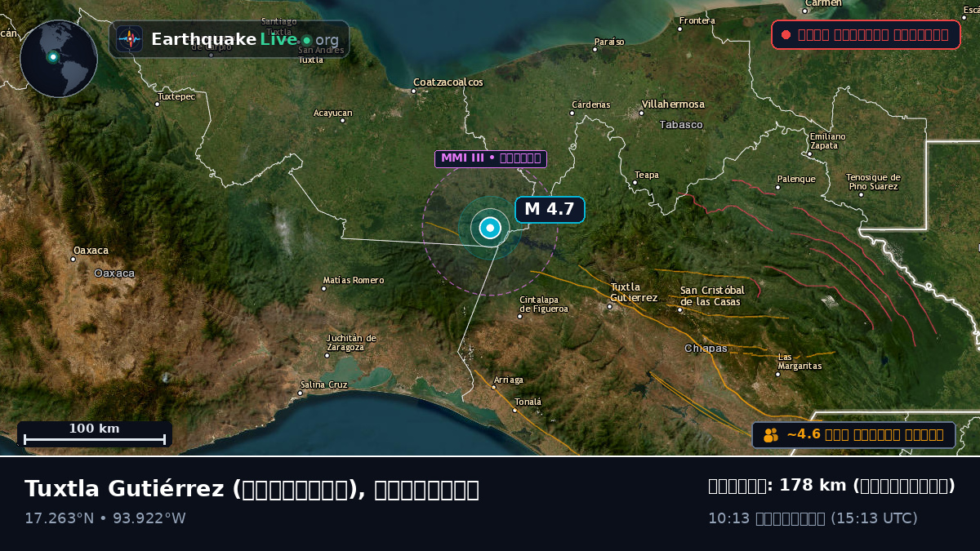This screenshot has width=980, height=551.
Task: Click the ~4.6 population exposure badge
Action: pyautogui.click(x=853, y=435)
